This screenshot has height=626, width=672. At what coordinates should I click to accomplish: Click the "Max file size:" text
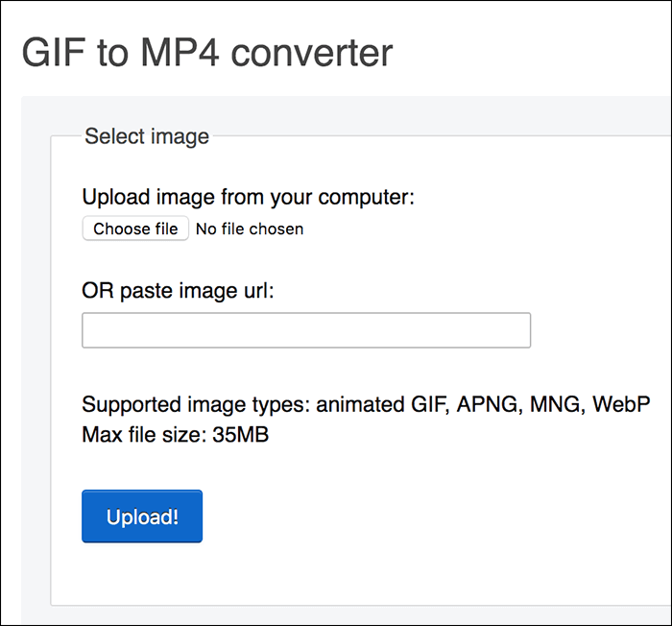pos(142,435)
